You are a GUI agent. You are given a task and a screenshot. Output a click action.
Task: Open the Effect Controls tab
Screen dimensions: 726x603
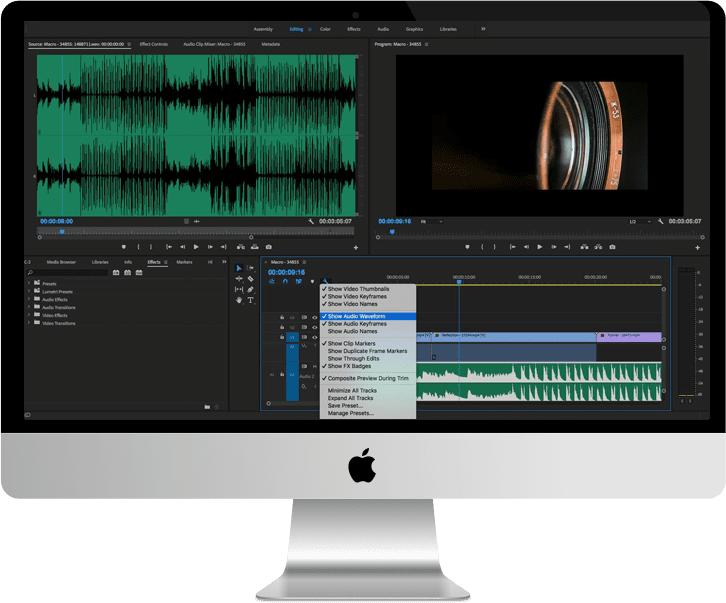point(154,44)
